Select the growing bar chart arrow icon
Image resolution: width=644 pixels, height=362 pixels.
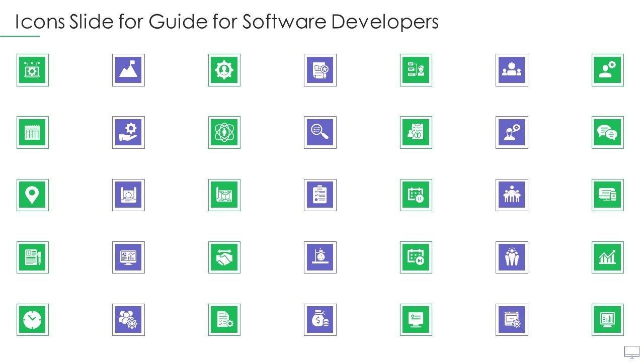pyautogui.click(x=608, y=257)
